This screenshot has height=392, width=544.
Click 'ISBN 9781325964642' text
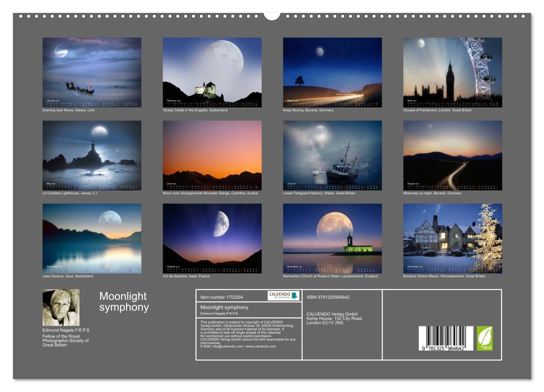tap(328, 297)
